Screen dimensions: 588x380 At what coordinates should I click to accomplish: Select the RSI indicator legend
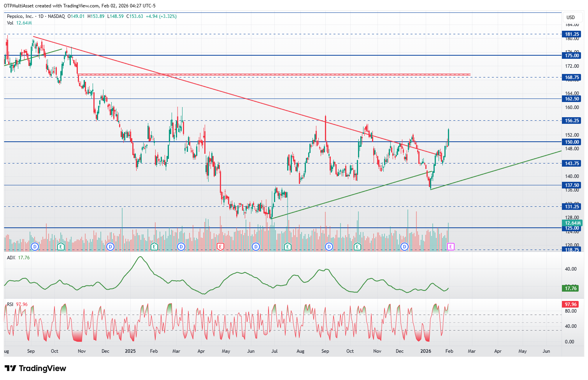(17, 304)
